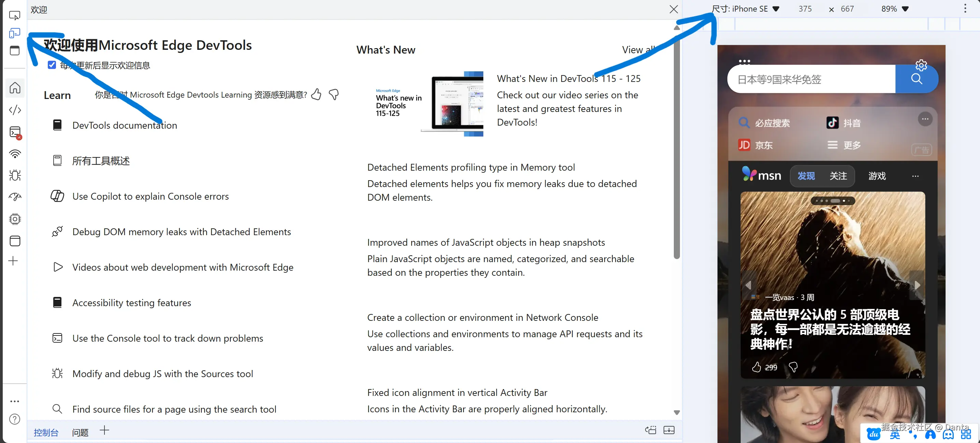Switch to the 问题 drawer tab
Viewport: 980px width, 443px height.
pos(80,432)
